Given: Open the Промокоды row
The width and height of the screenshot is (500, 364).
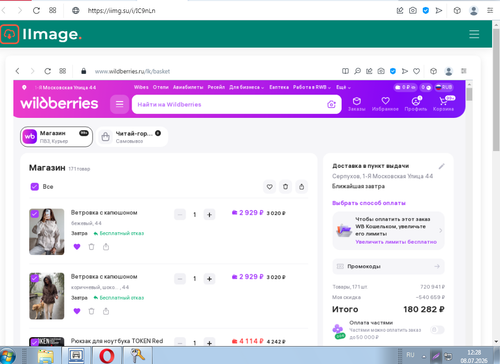Looking at the screenshot, I should [388, 266].
